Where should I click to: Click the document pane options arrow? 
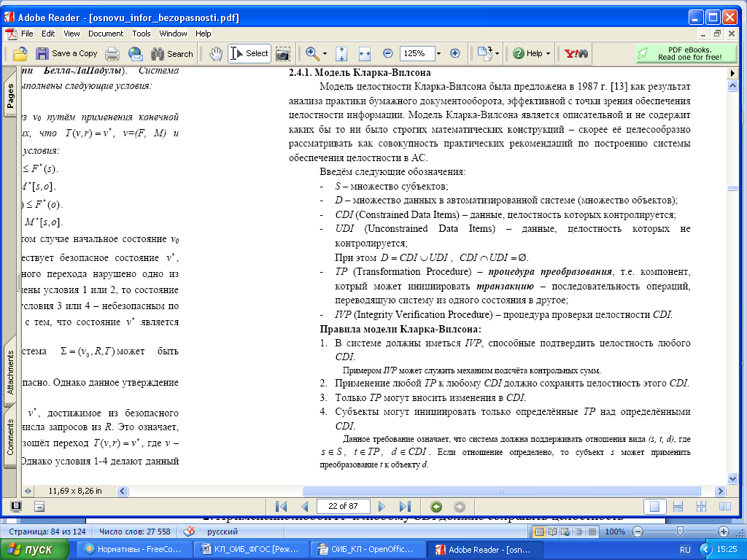coord(732,74)
